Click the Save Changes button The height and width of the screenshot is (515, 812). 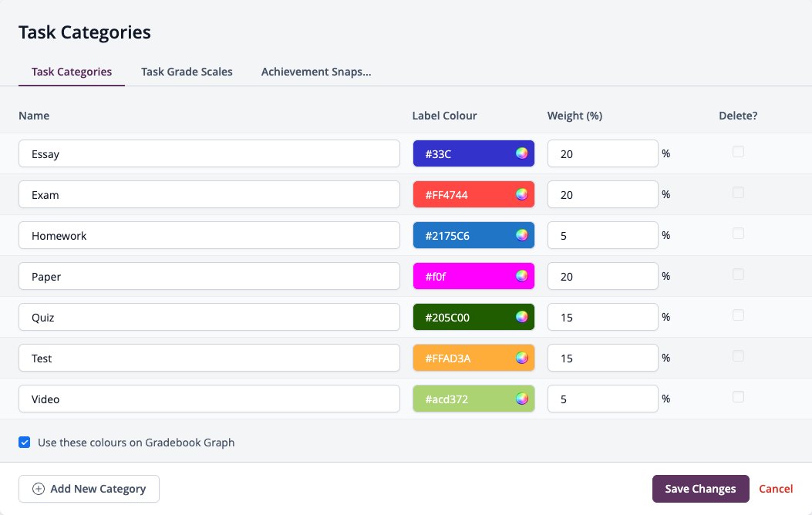(701, 489)
